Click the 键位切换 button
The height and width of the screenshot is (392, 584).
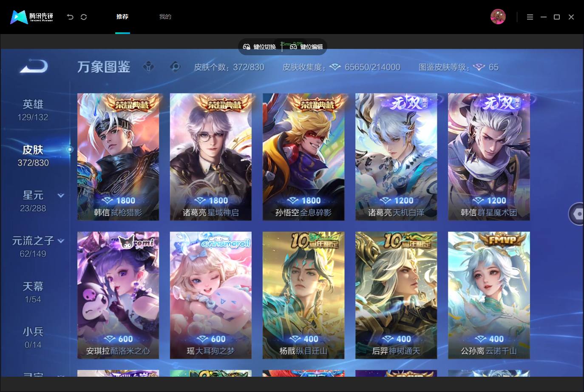click(259, 47)
